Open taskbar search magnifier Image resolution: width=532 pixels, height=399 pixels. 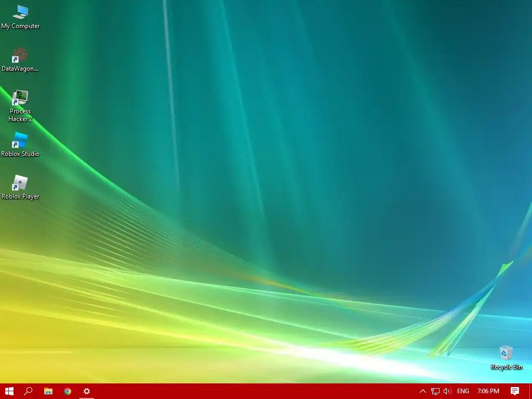click(28, 391)
